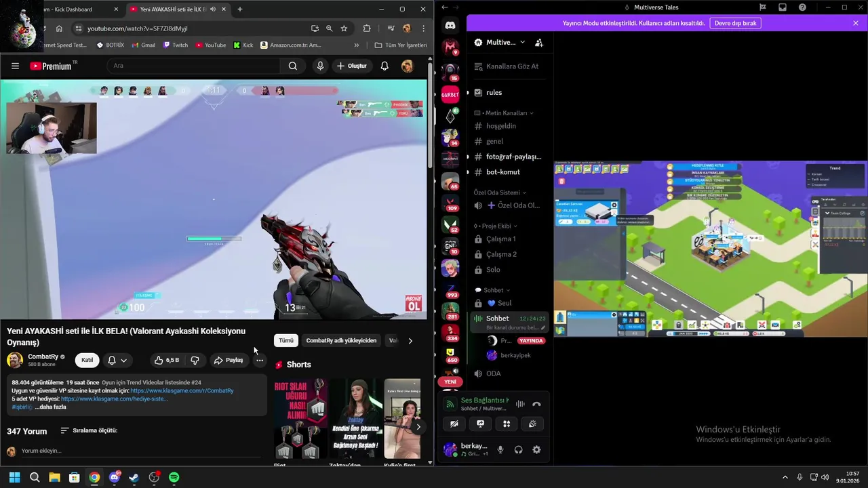Open more actions menu beside Paylaş

click(260, 360)
